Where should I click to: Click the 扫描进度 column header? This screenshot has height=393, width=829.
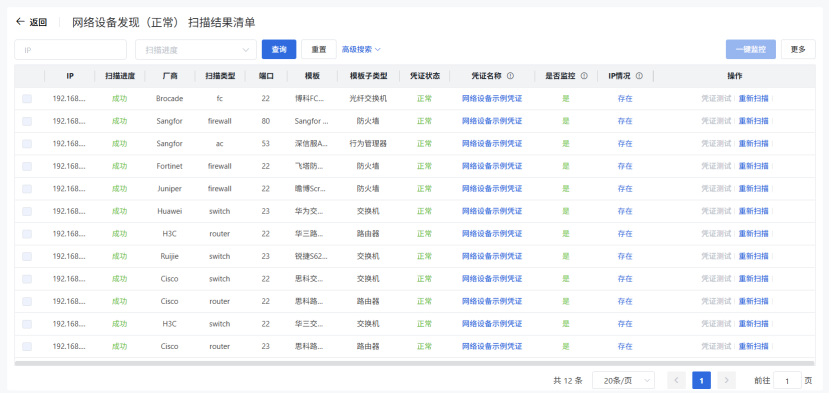coord(119,76)
